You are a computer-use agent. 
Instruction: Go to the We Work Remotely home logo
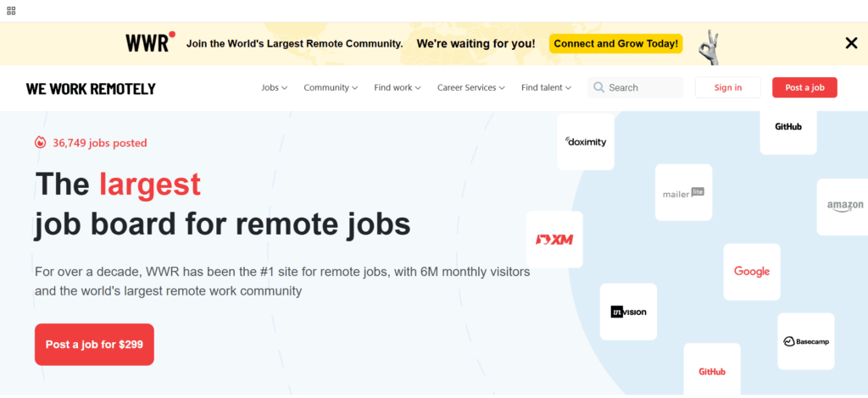[x=91, y=88]
